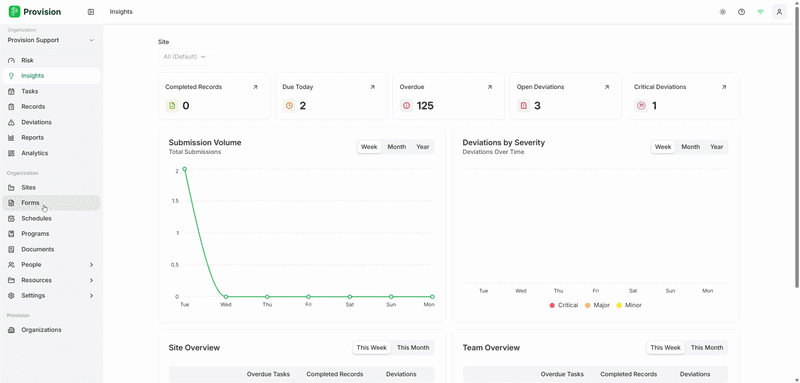
Task: Click the Resources folder icon
Action: pos(11,280)
